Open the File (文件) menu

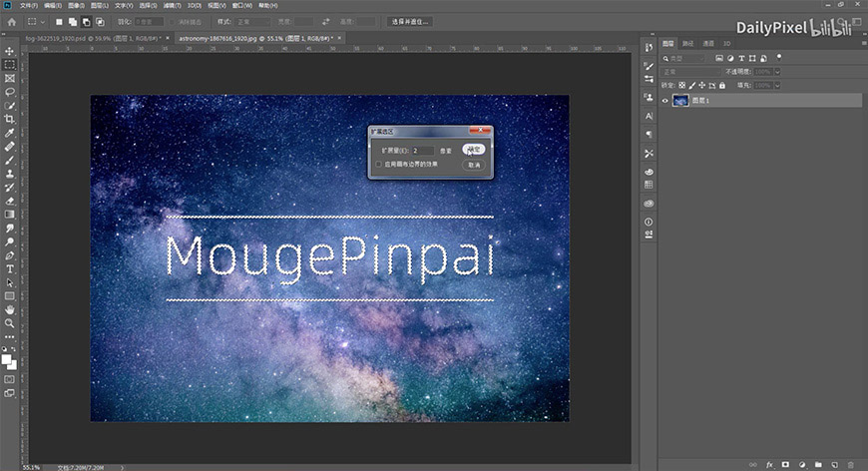[29, 6]
